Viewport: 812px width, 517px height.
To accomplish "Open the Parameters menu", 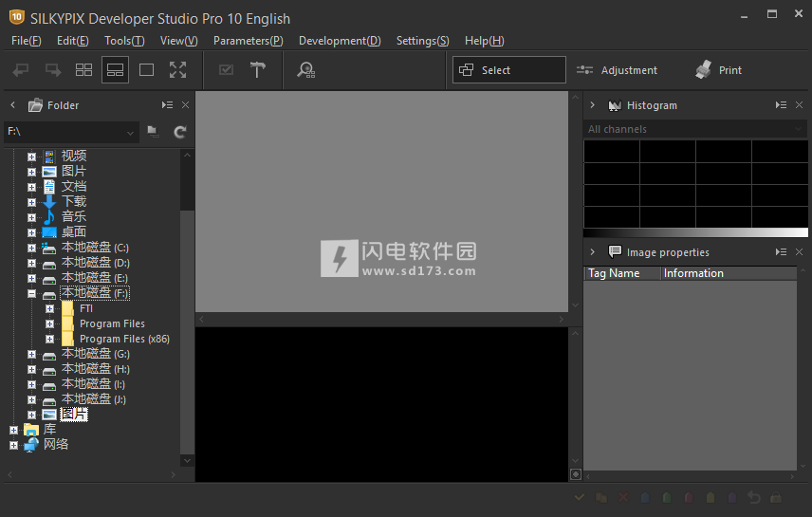I will click(248, 41).
